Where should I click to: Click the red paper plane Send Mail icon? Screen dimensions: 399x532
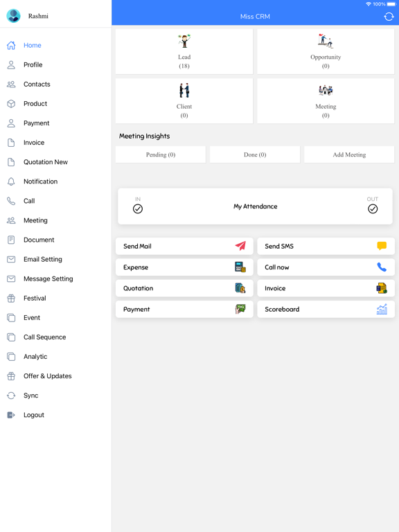[x=240, y=246]
